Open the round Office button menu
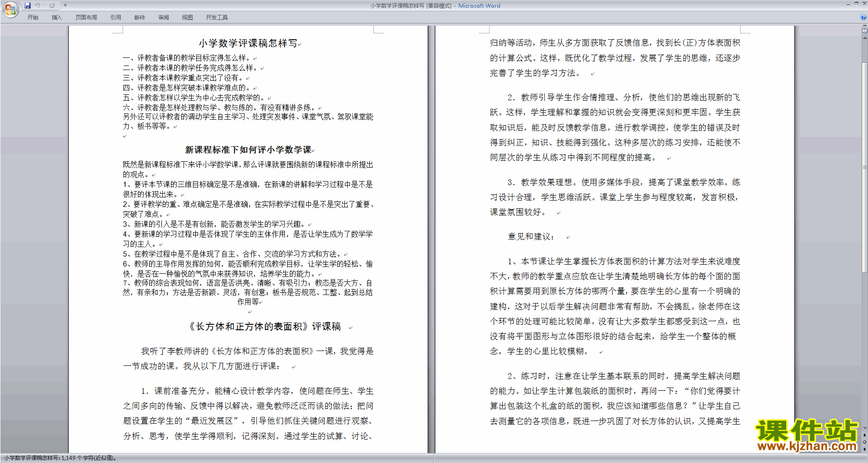868x463 pixels. [10, 9]
